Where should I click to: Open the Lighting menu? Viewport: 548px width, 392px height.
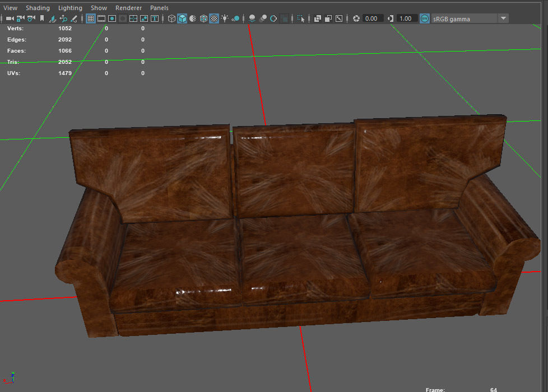point(70,8)
